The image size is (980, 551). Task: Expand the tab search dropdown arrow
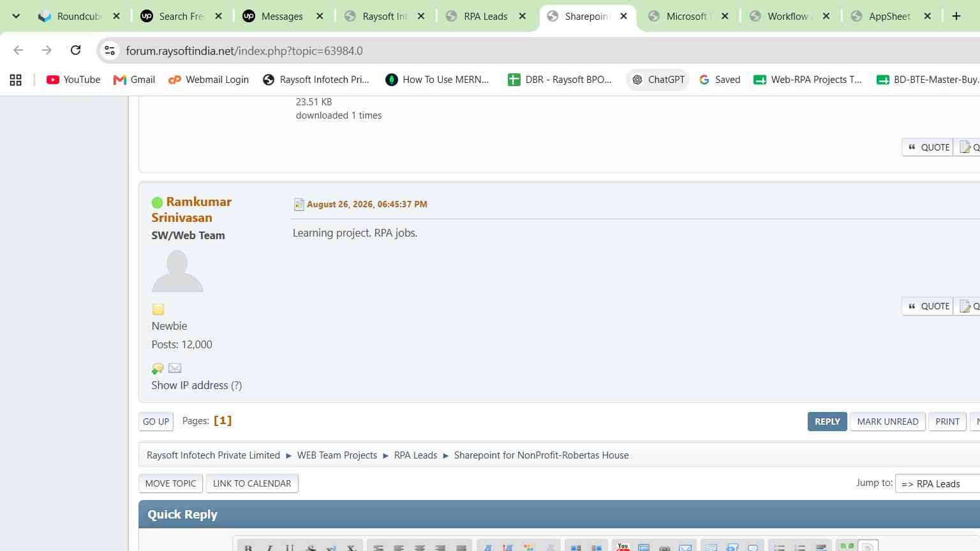click(16, 16)
